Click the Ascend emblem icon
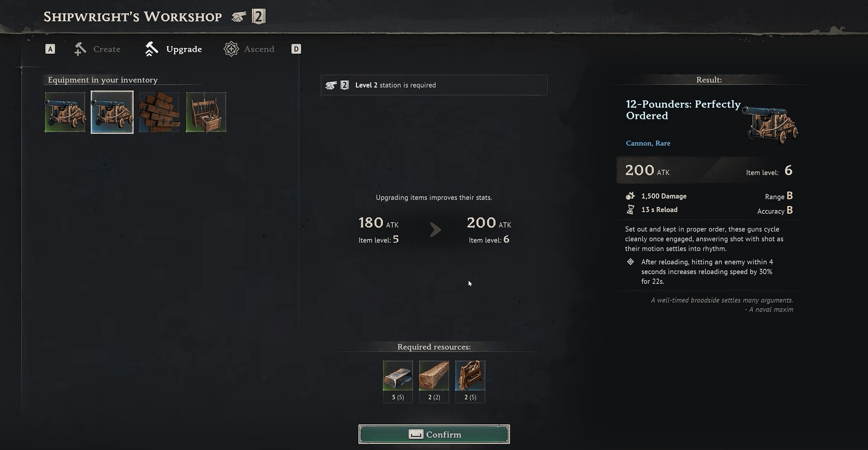Screen dimensions: 868x450 click(x=231, y=49)
